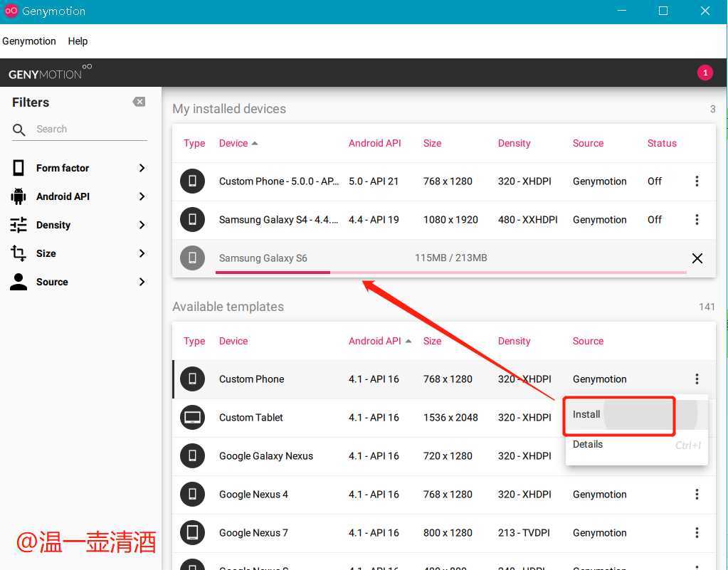Cancel the Samsung Galaxy S6 download

[697, 258]
